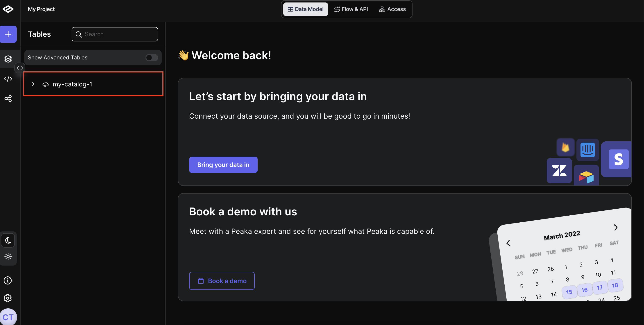The image size is (644, 325).
Task: Click the March 2022 calendar title
Action: pyautogui.click(x=562, y=235)
